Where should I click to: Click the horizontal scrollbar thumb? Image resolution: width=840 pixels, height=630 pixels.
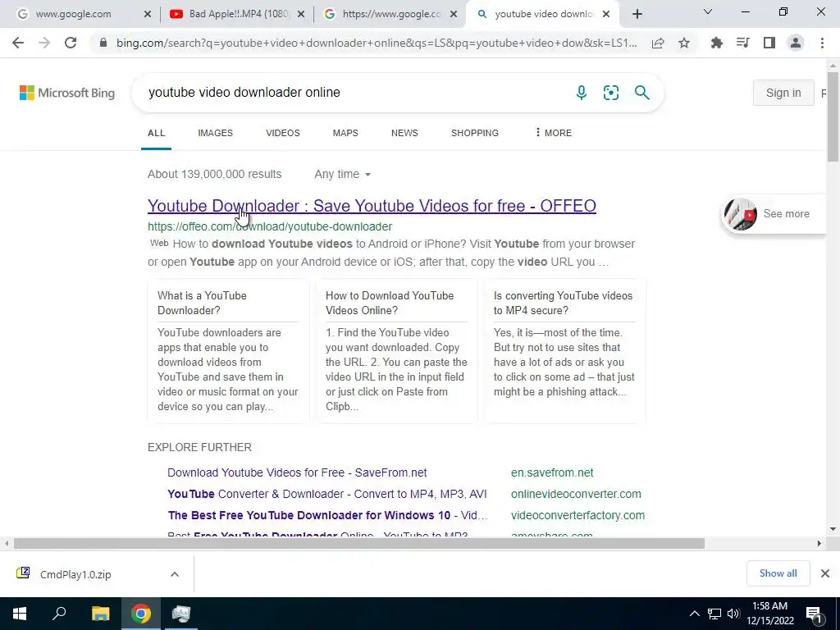[x=359, y=543]
